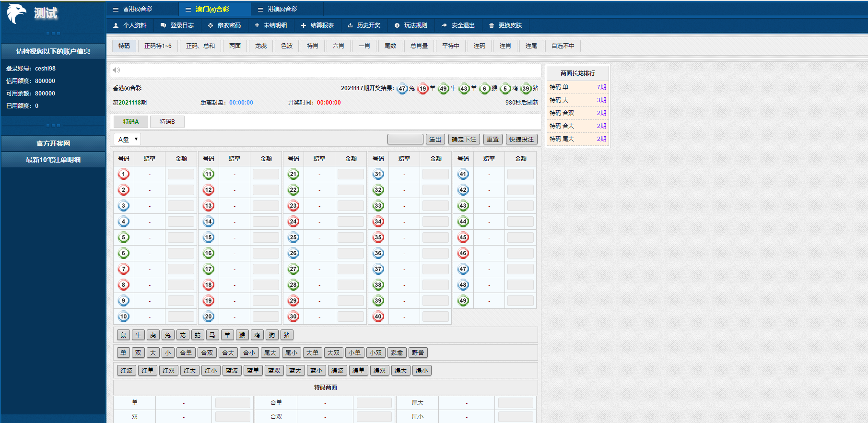The image size is (868, 423).
Task: Open the 正码特1~6 category
Action: [158, 46]
